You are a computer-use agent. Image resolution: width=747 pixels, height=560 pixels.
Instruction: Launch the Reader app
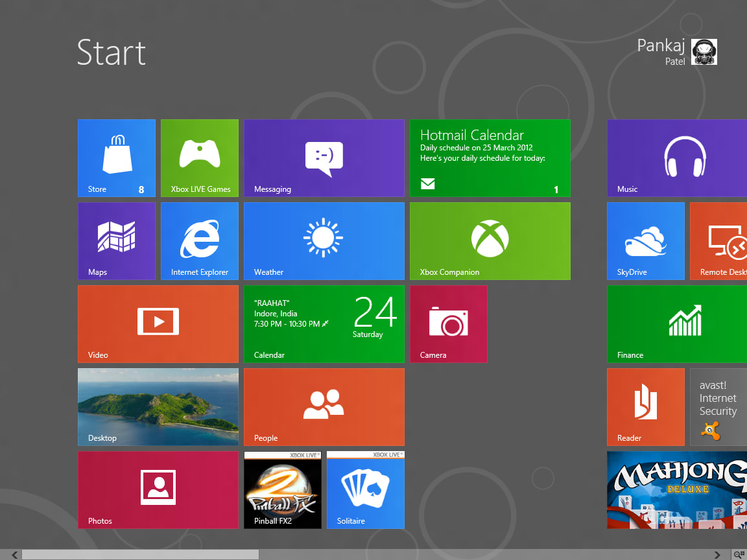[645, 406]
